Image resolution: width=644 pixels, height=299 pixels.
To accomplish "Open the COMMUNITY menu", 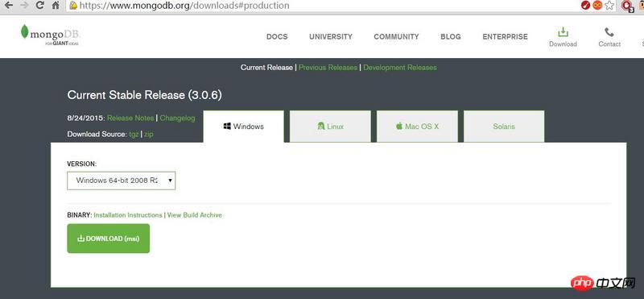I will click(x=396, y=36).
